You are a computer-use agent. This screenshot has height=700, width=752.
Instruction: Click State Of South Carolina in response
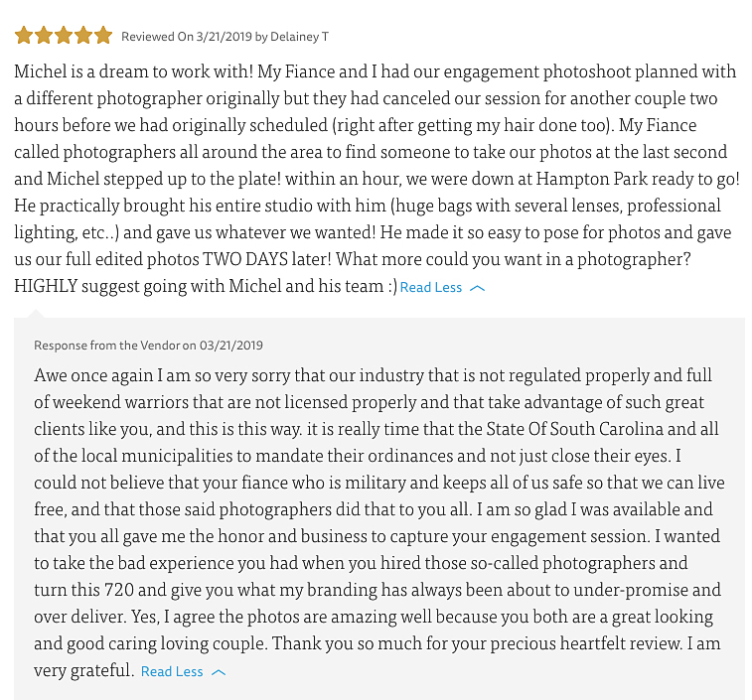coord(574,429)
